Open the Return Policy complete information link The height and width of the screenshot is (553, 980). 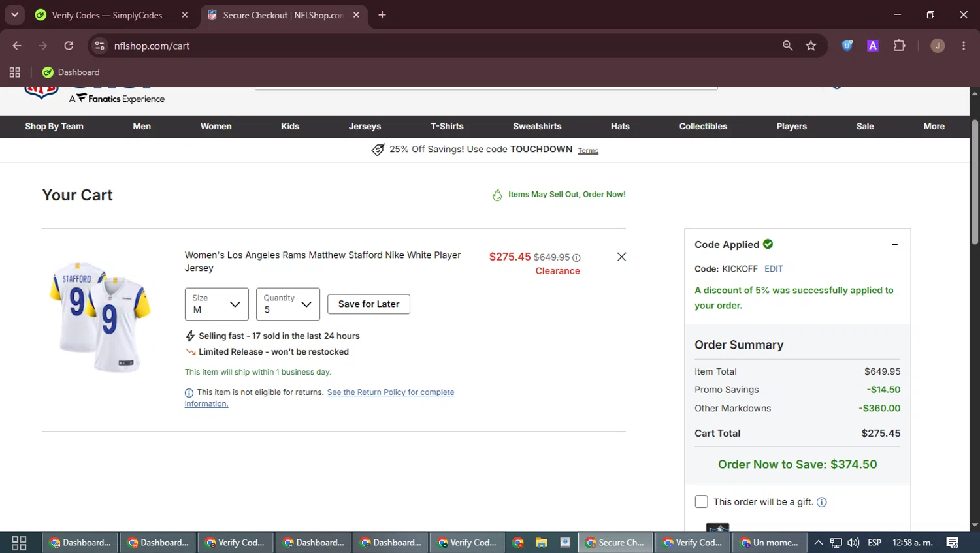tap(319, 398)
